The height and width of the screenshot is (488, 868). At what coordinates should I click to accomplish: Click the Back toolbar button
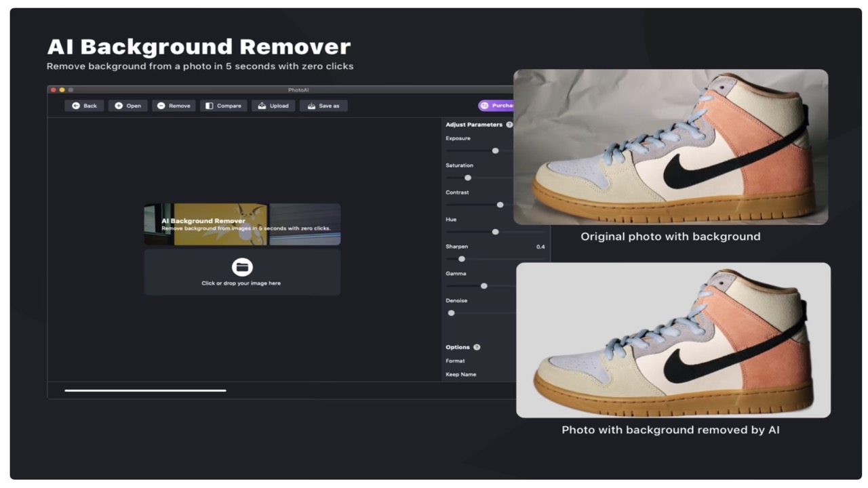[x=84, y=106]
